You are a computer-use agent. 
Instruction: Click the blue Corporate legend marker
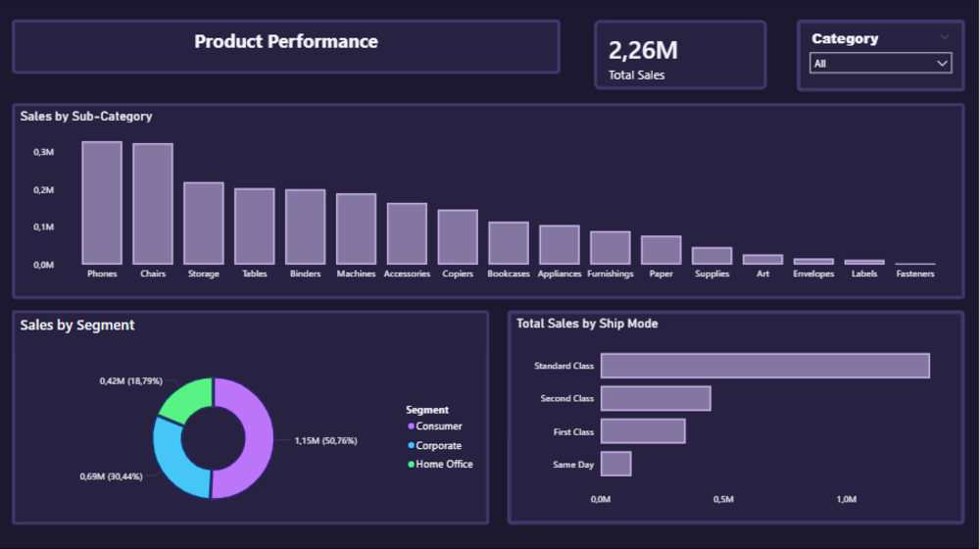pos(411,445)
